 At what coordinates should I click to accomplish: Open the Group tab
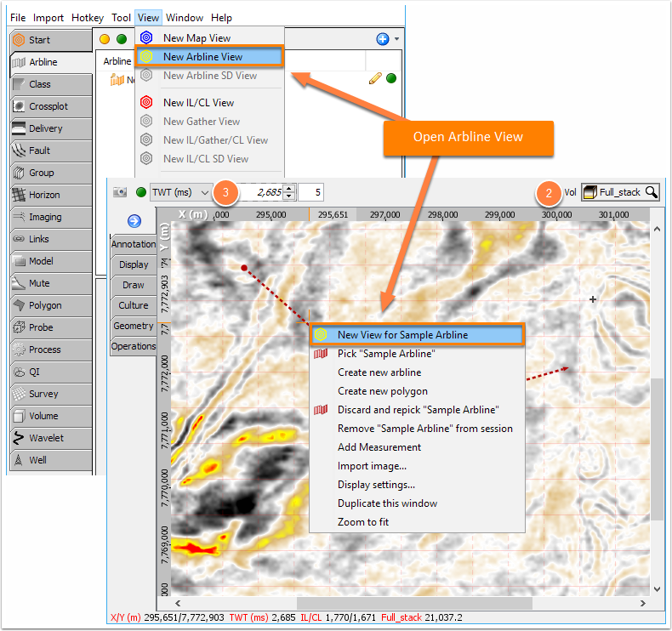50,173
